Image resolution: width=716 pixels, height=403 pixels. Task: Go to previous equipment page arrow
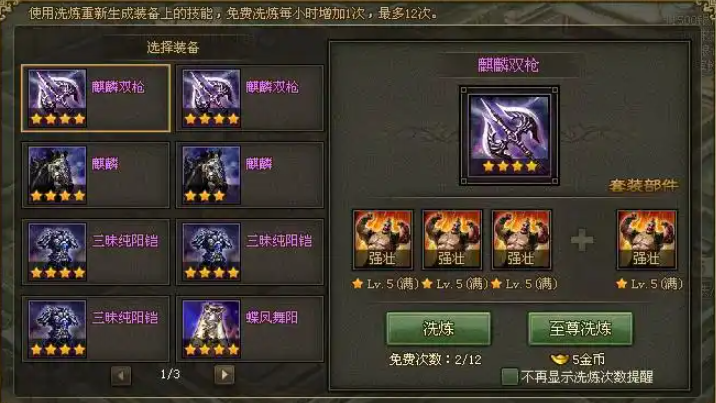point(121,375)
